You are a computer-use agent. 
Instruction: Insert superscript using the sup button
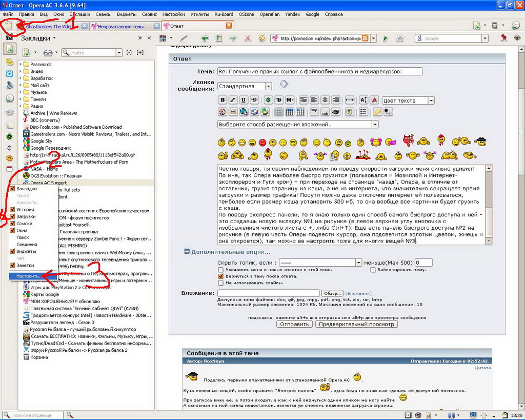(314, 112)
